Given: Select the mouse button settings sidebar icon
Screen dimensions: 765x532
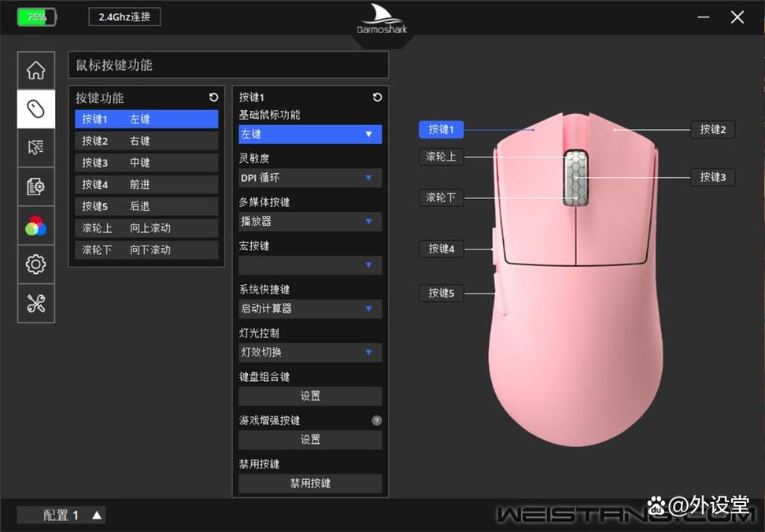Looking at the screenshot, I should (x=35, y=109).
